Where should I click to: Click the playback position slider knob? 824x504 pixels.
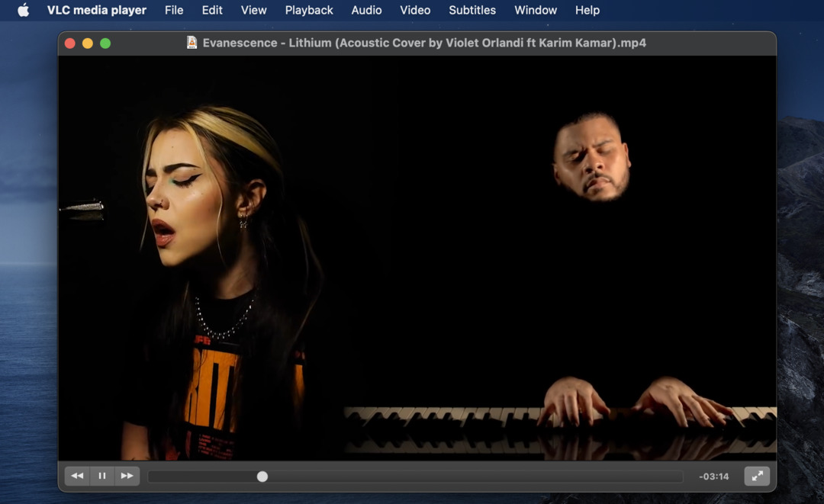[262, 477]
